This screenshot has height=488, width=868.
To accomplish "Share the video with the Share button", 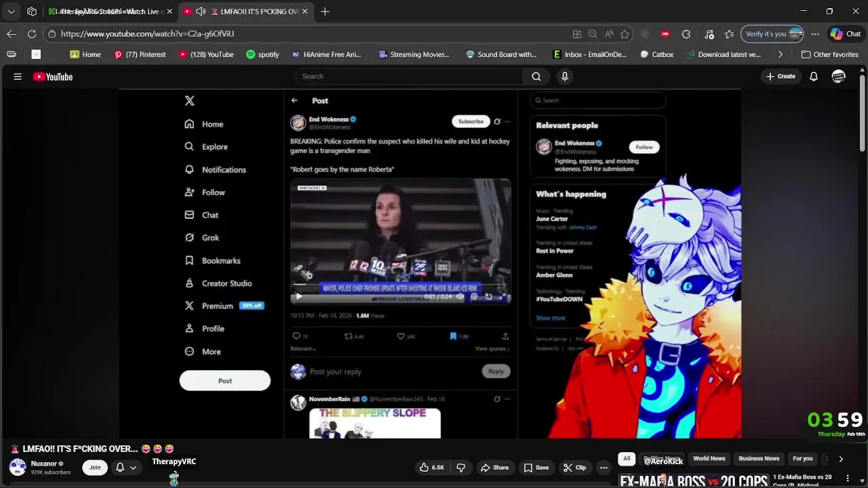I will (494, 468).
